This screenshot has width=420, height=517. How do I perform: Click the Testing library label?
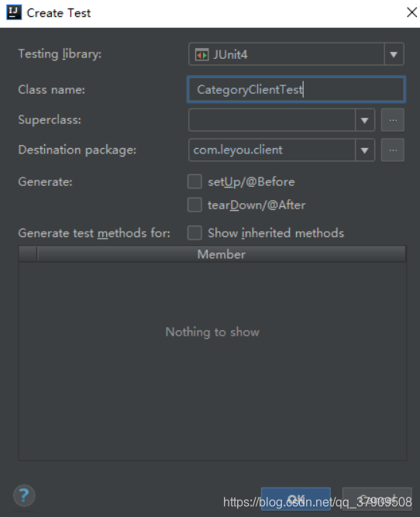(x=60, y=53)
